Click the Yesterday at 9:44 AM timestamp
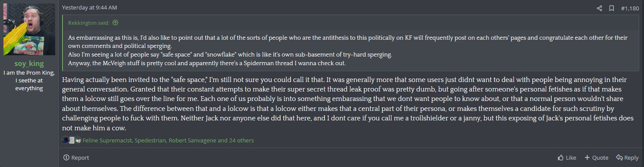 click(90, 8)
